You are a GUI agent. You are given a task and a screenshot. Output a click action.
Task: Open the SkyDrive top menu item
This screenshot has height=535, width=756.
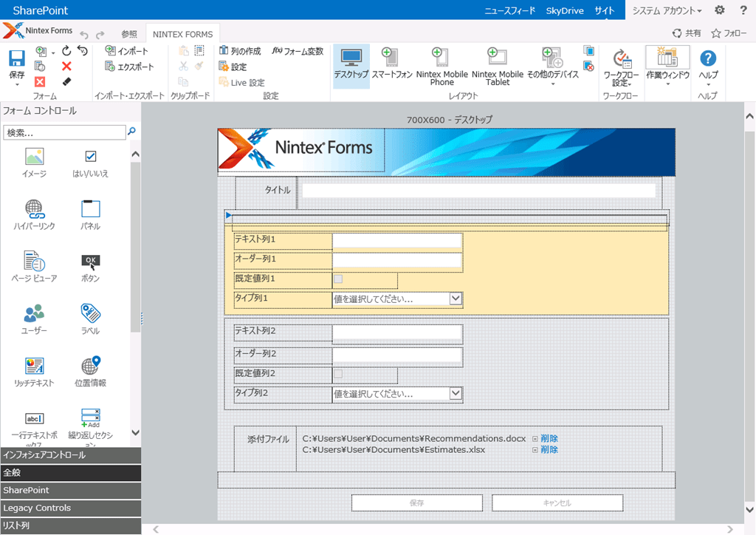point(565,10)
